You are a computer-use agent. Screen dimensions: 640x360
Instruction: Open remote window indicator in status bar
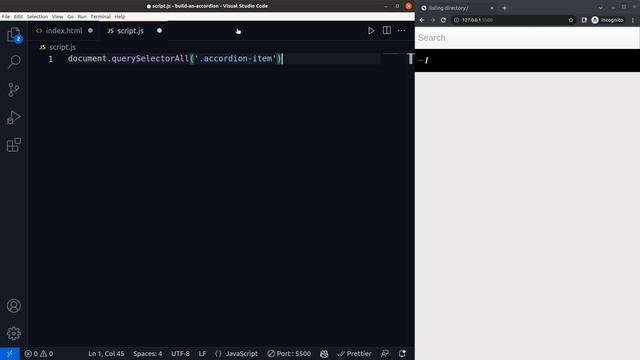tap(9, 353)
